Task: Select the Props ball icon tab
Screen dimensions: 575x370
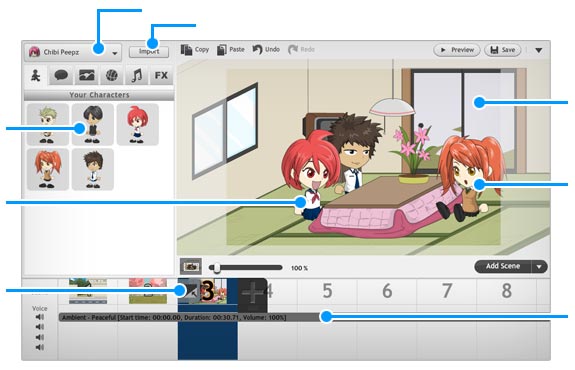Action: coord(111,76)
